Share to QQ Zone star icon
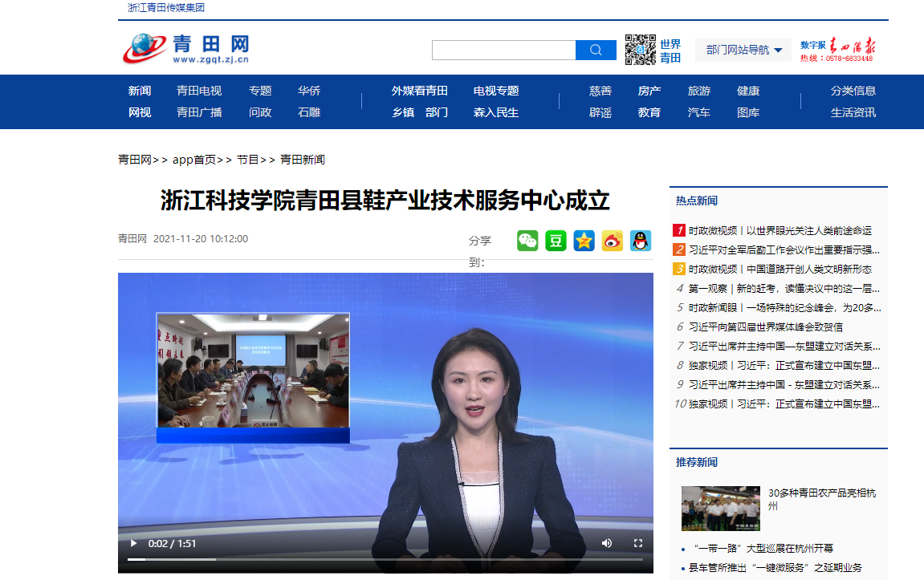 coord(584,241)
